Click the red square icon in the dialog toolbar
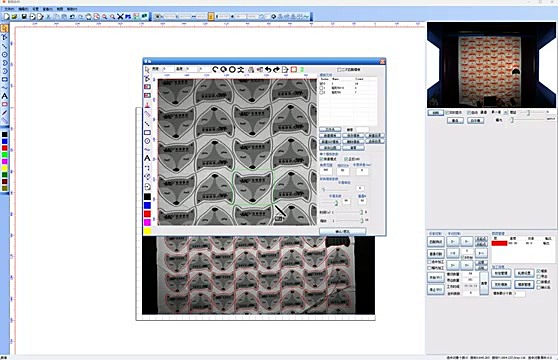The image size is (558, 360). tap(294, 69)
